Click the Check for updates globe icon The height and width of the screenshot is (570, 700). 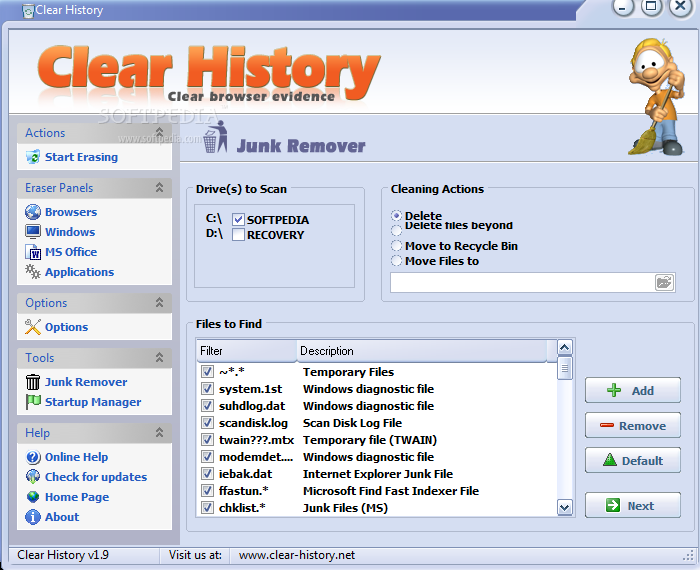pyautogui.click(x=33, y=477)
